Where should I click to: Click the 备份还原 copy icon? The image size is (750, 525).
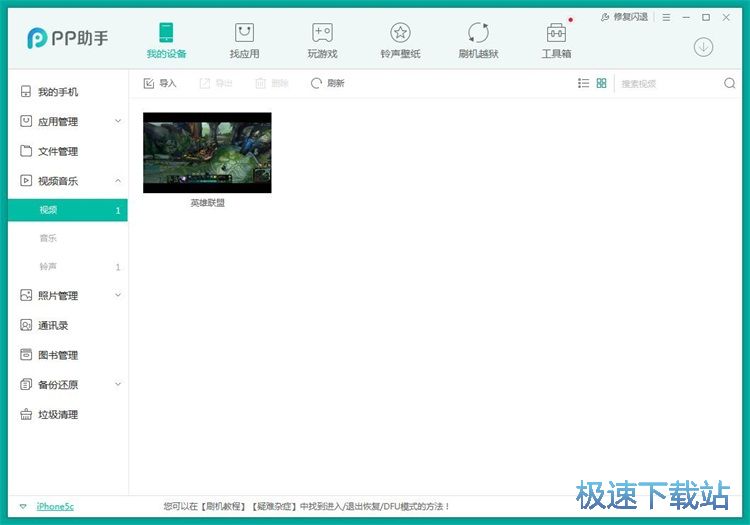tap(26, 384)
